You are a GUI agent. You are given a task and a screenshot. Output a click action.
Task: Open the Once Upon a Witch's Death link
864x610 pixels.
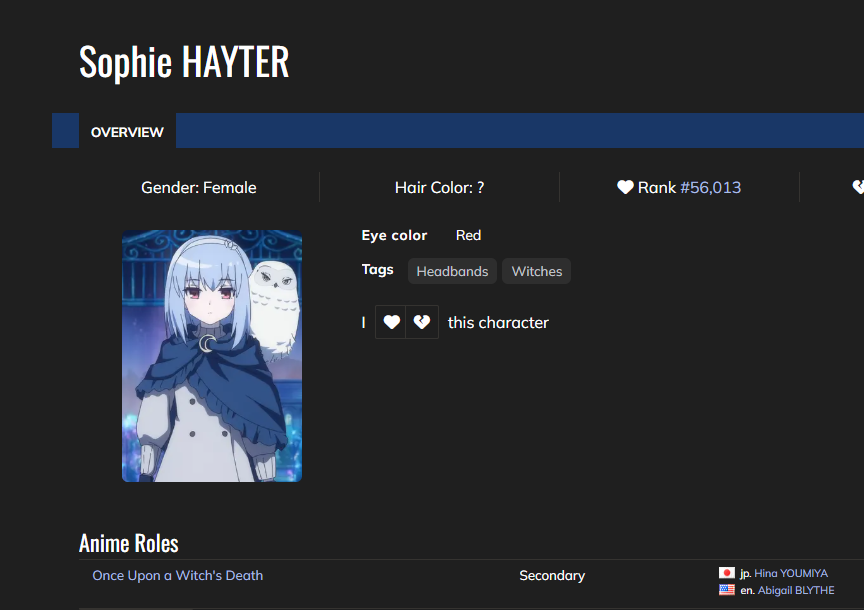178,575
